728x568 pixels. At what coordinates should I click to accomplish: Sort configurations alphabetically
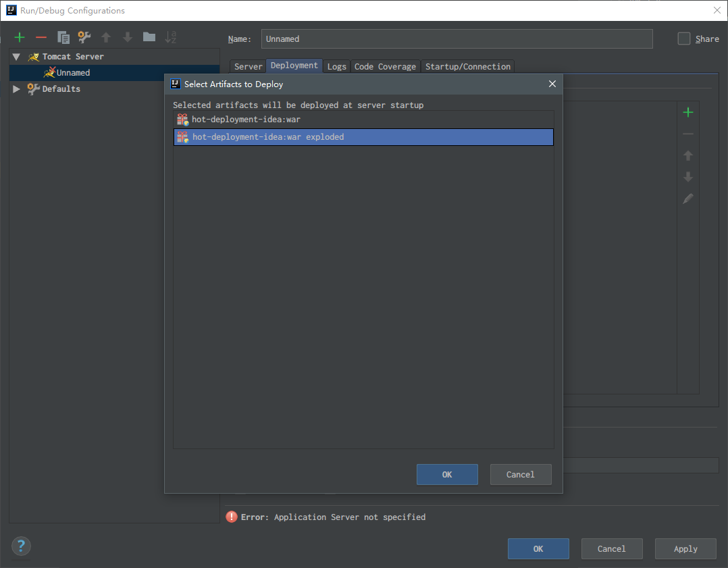coord(171,37)
